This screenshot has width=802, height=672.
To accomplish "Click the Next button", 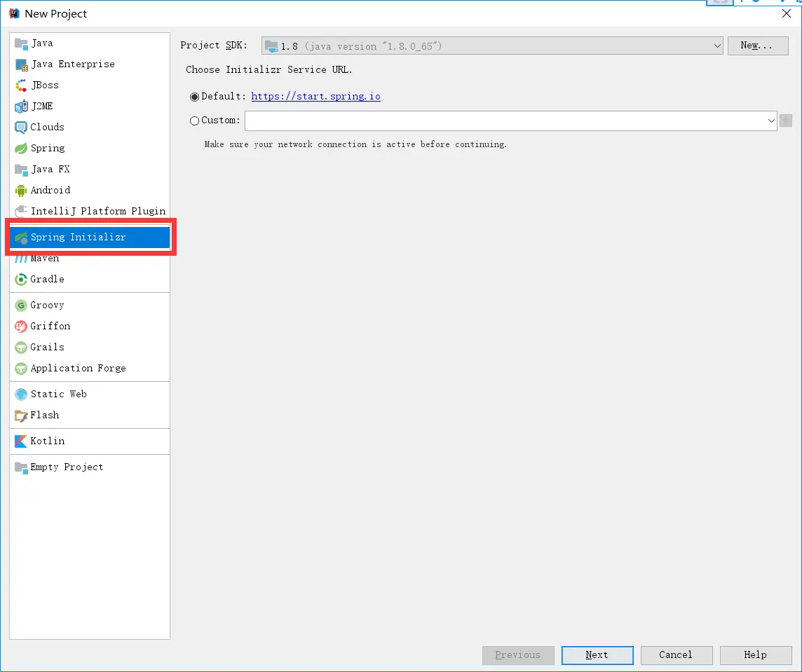I will 597,655.
